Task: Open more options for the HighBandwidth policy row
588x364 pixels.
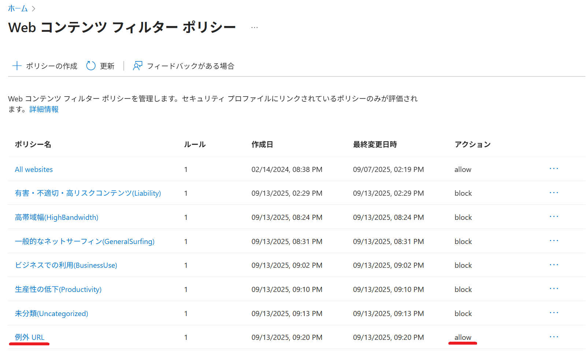Action: (554, 217)
